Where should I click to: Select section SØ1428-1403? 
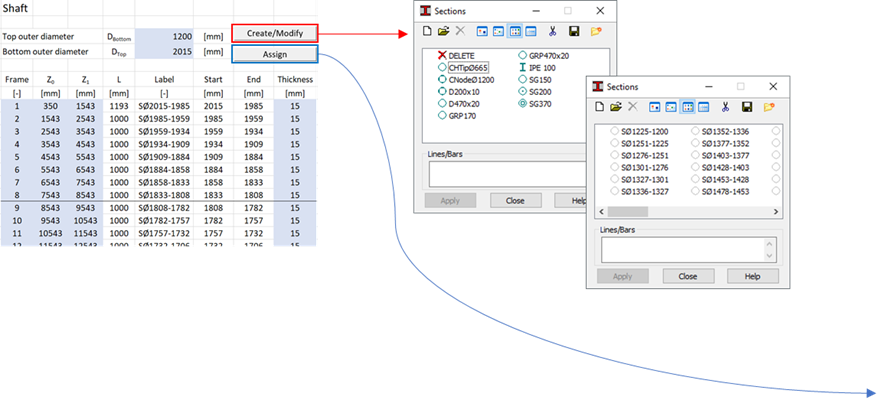[720, 167]
